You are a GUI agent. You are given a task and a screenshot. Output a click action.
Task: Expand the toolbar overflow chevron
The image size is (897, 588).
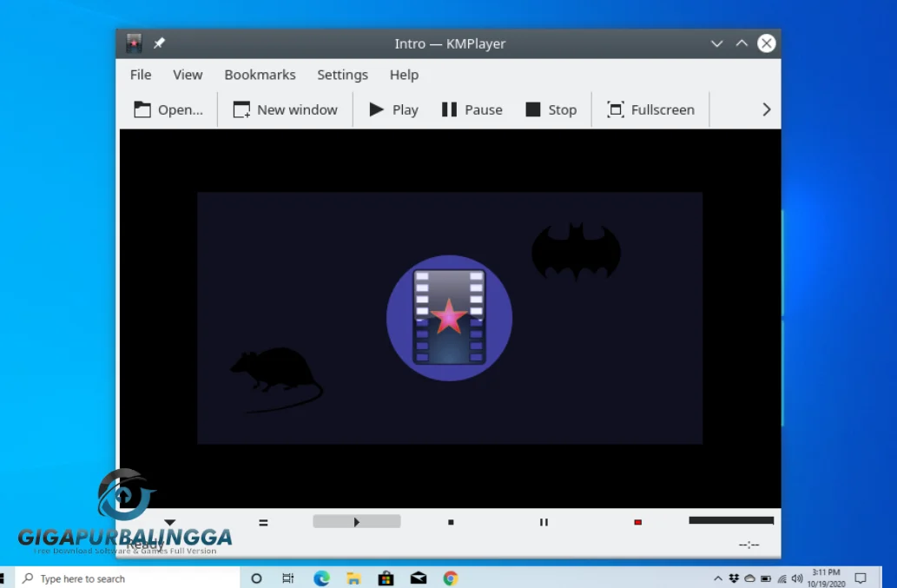click(767, 109)
